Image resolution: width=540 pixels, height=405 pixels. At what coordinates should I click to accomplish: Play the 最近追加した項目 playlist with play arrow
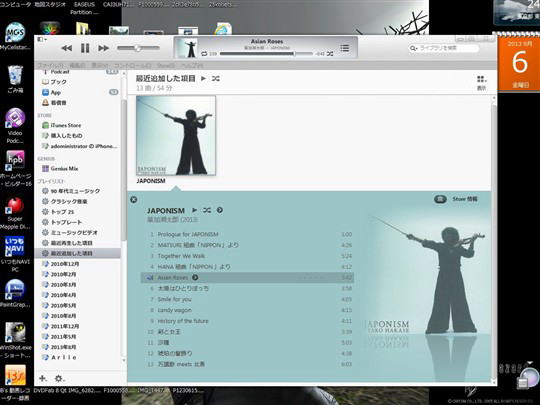tap(203, 79)
